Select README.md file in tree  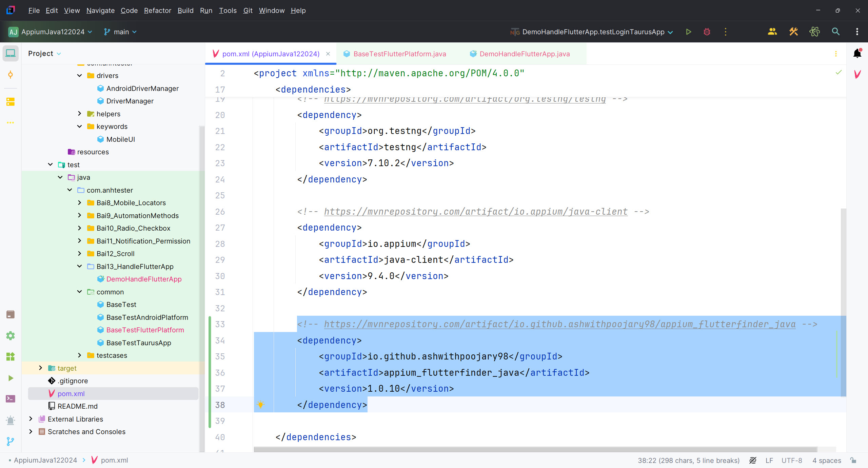point(77,406)
